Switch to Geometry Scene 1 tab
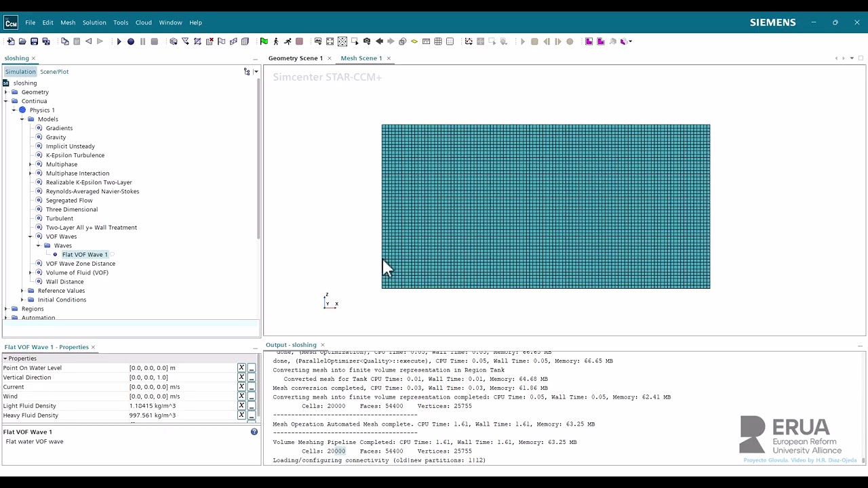868x488 pixels. pos(296,58)
